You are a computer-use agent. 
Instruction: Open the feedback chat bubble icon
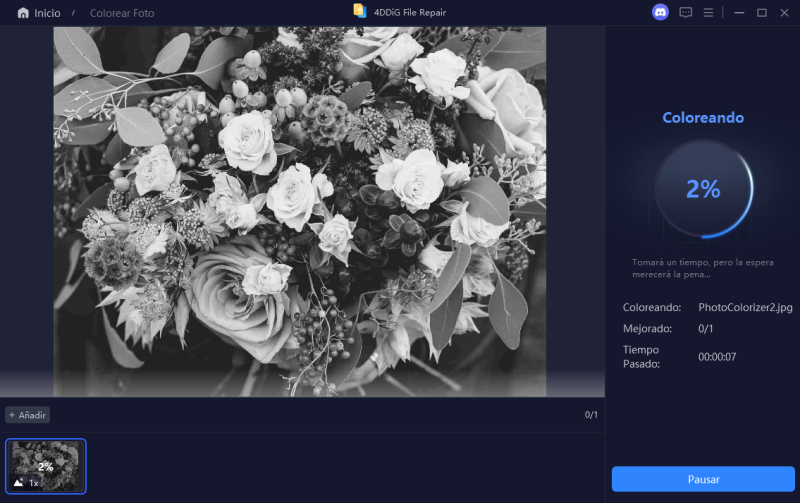click(686, 13)
